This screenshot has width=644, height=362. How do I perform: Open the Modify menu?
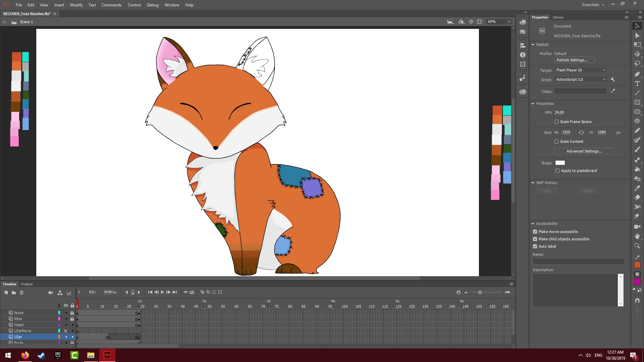point(76,5)
